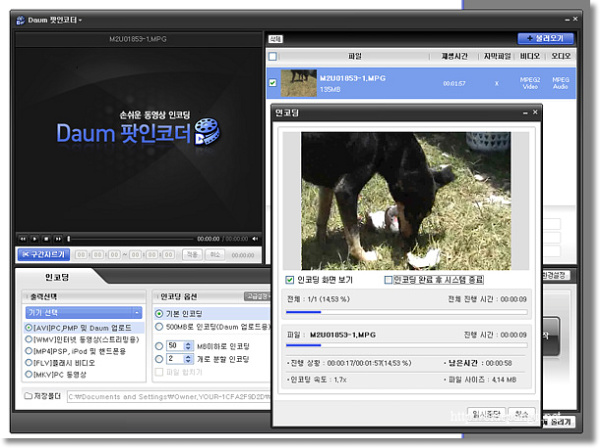Screen dimensions: 600x448
Task: Click the 환경설정 settings button
Action: [x=555, y=275]
